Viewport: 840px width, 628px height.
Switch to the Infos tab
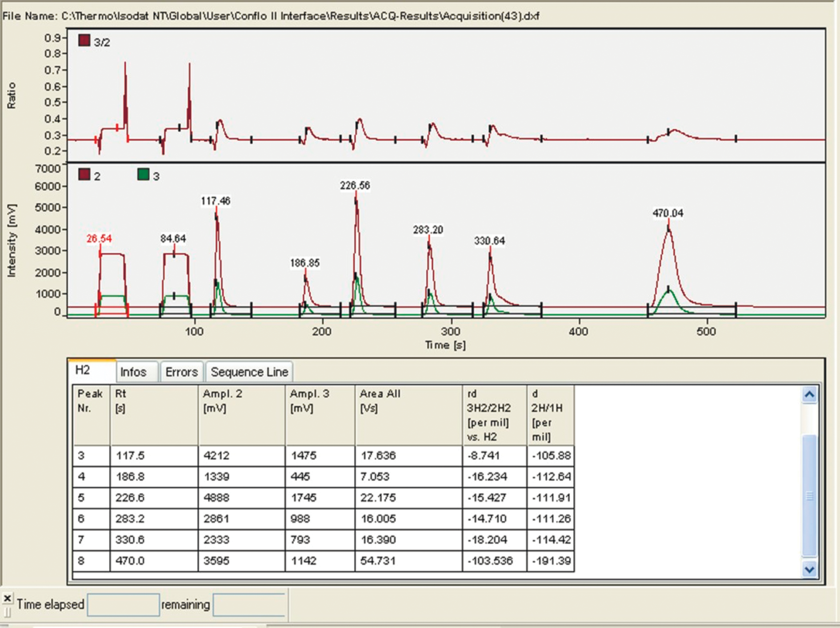pos(133,372)
